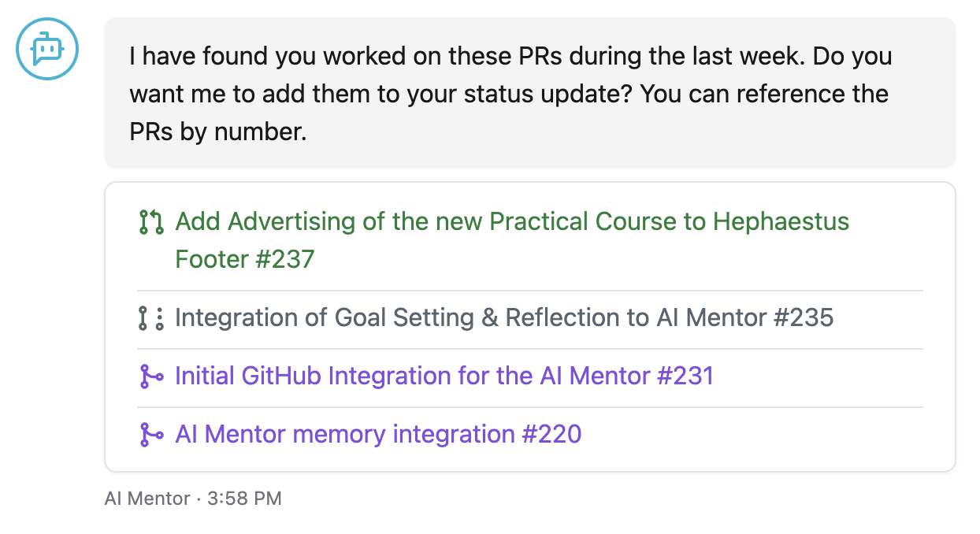Viewport: 980px width, 534px height.
Task: Click the AI Mentor chatbot avatar icon
Action: [x=46, y=49]
